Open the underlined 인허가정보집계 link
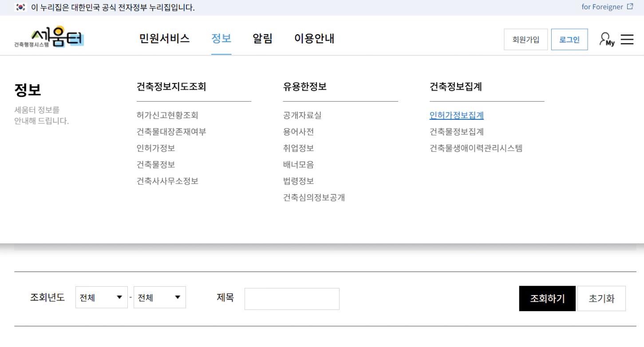The image size is (644, 347). coord(457,115)
